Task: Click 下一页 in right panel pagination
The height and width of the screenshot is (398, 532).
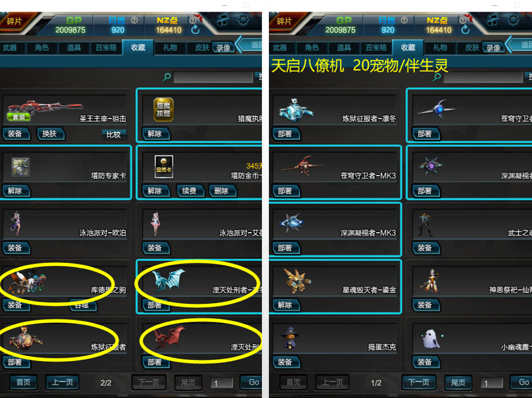Action: coord(419,382)
